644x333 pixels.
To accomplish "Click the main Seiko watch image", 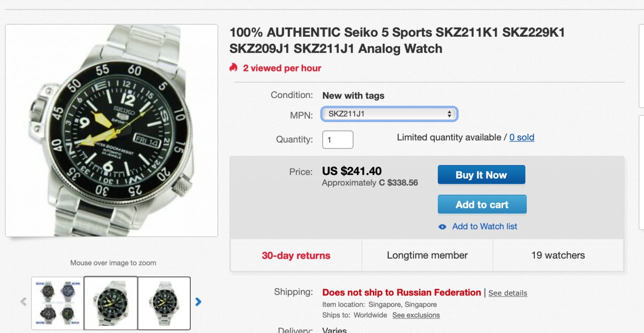I will 112,130.
